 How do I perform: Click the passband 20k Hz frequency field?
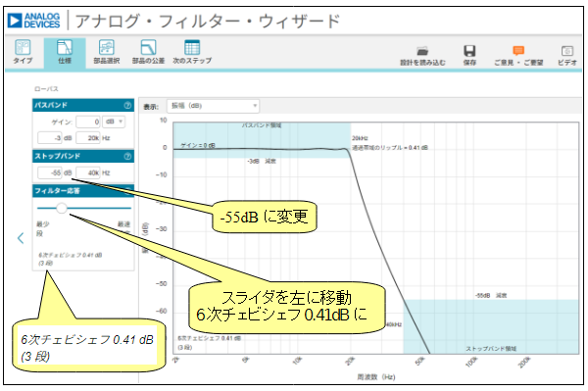click(x=88, y=138)
